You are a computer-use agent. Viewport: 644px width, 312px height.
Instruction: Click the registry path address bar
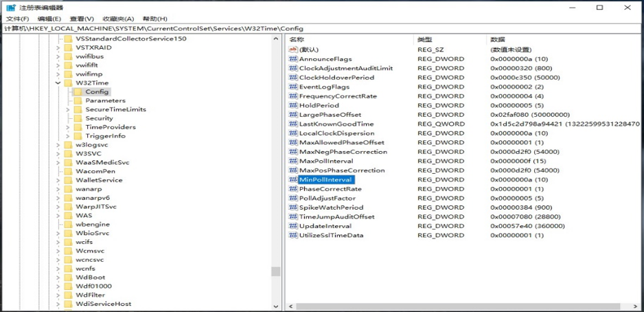point(275,28)
